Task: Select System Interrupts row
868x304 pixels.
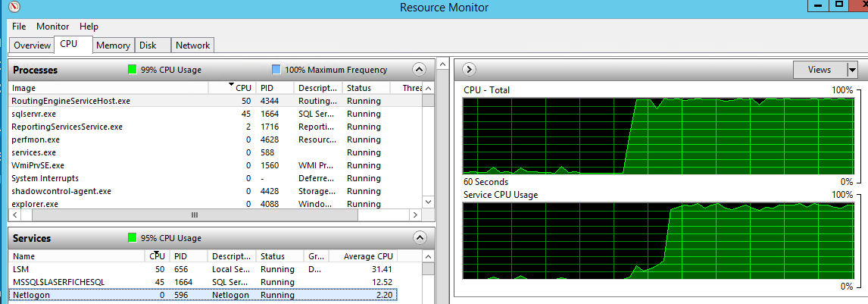Action: pos(216,178)
